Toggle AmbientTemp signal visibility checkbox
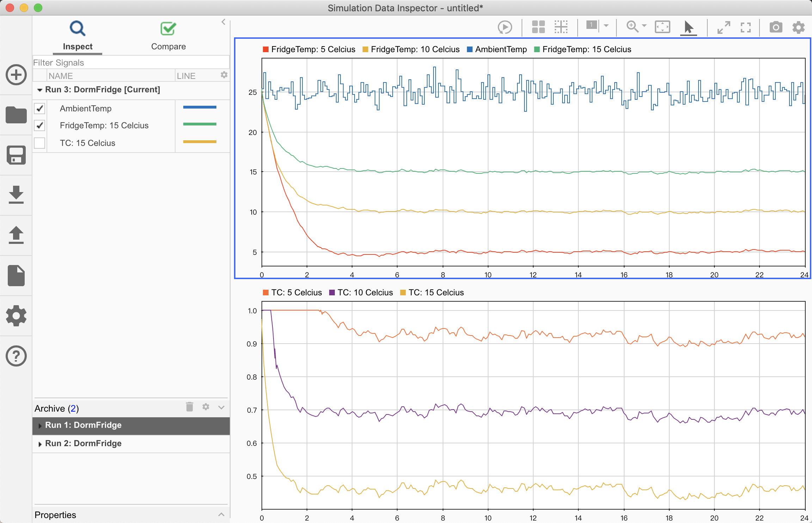The height and width of the screenshot is (523, 812). point(40,108)
